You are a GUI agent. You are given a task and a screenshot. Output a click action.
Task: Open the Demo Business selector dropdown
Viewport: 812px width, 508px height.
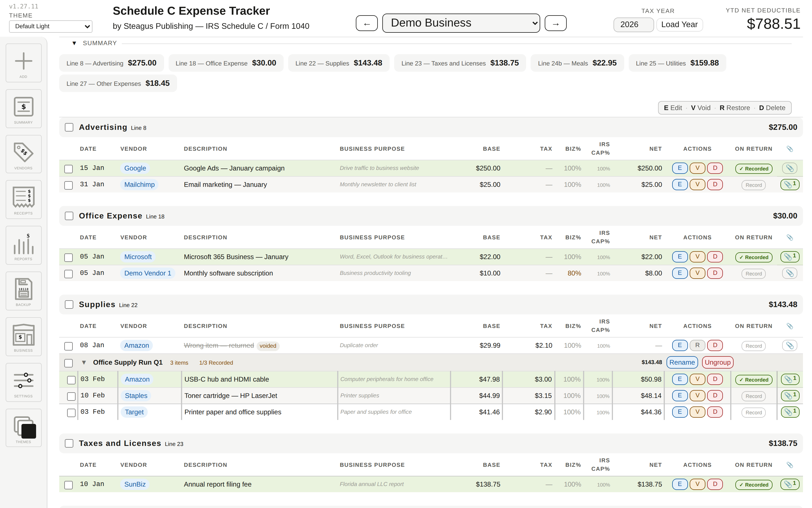pos(461,23)
